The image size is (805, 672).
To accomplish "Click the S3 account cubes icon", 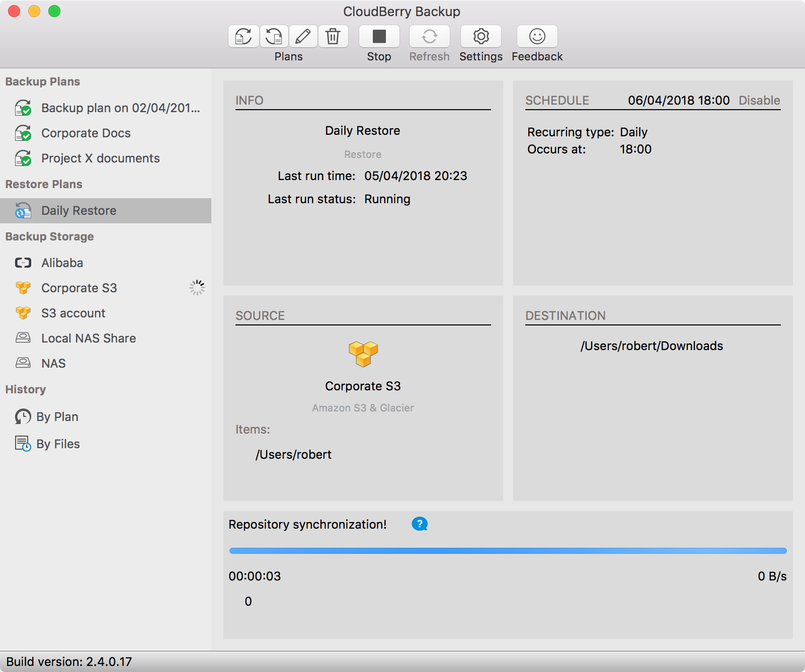I will [x=23, y=313].
